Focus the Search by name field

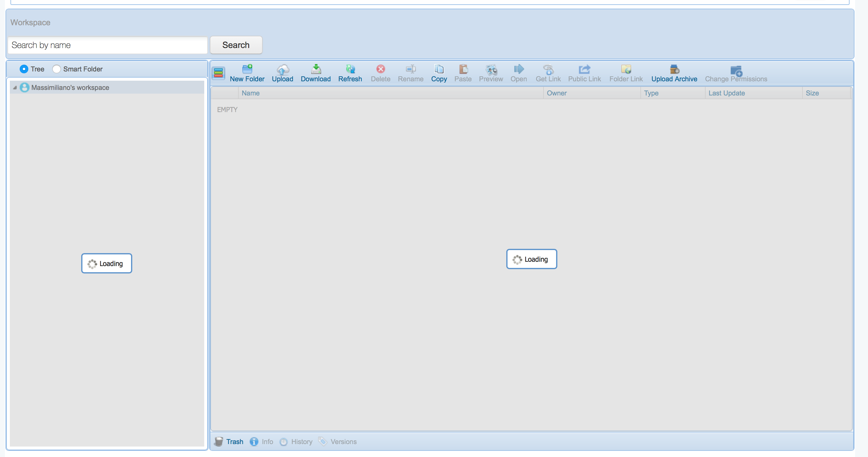point(107,45)
